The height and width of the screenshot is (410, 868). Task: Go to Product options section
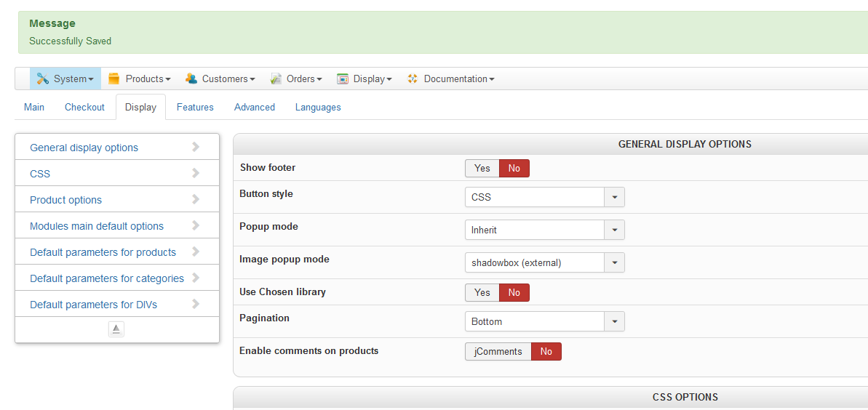coord(65,200)
